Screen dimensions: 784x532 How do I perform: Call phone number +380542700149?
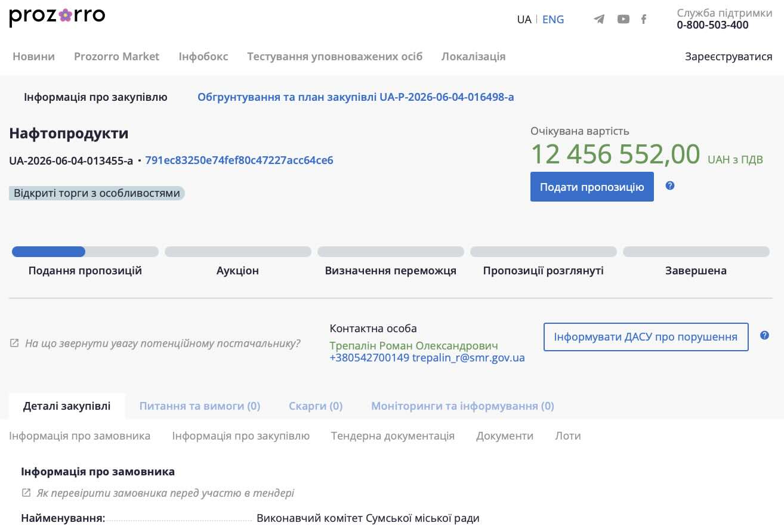pyautogui.click(x=369, y=358)
